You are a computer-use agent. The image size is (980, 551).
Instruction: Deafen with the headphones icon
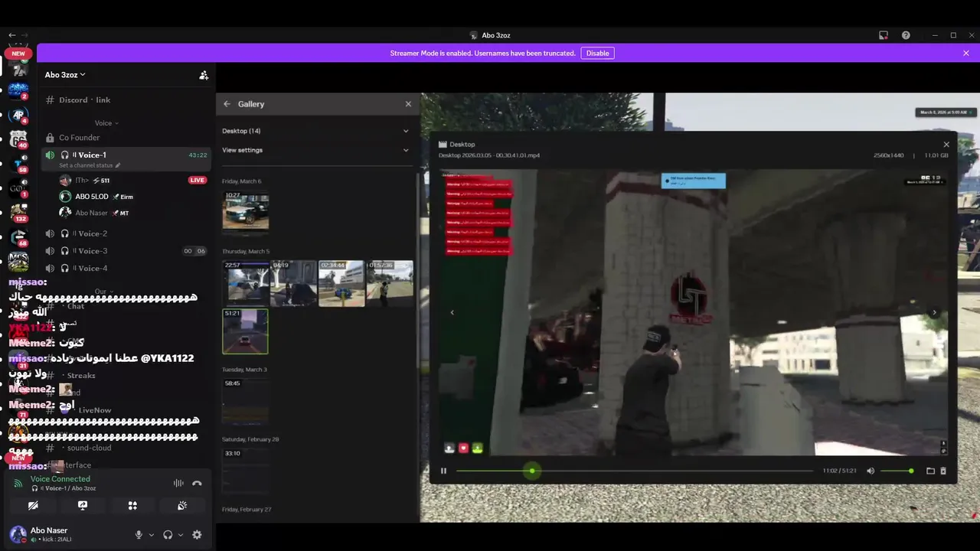point(168,535)
